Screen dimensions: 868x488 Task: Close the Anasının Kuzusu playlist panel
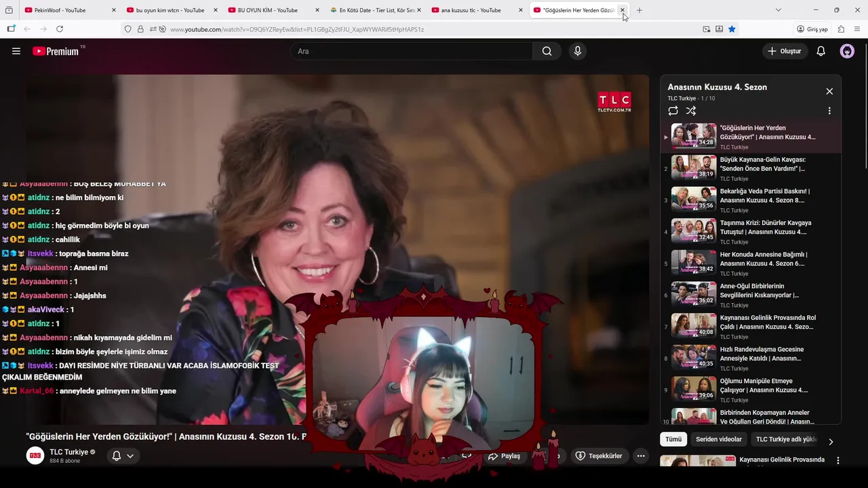(x=829, y=91)
